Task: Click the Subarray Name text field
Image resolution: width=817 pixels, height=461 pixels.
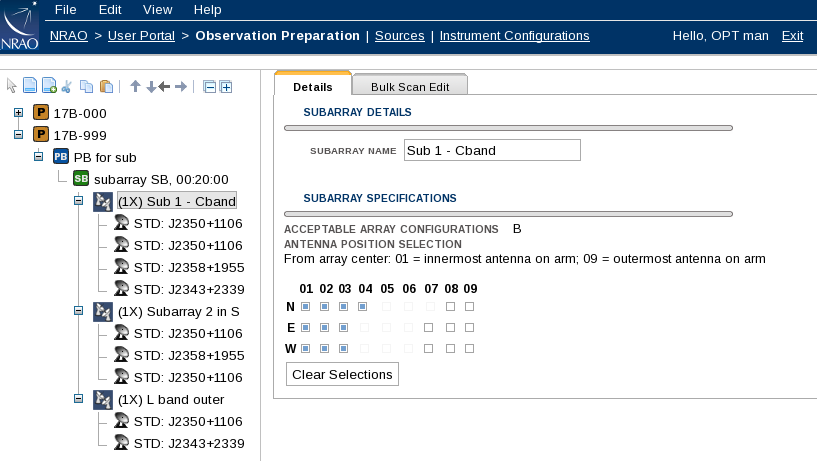Action: (491, 150)
